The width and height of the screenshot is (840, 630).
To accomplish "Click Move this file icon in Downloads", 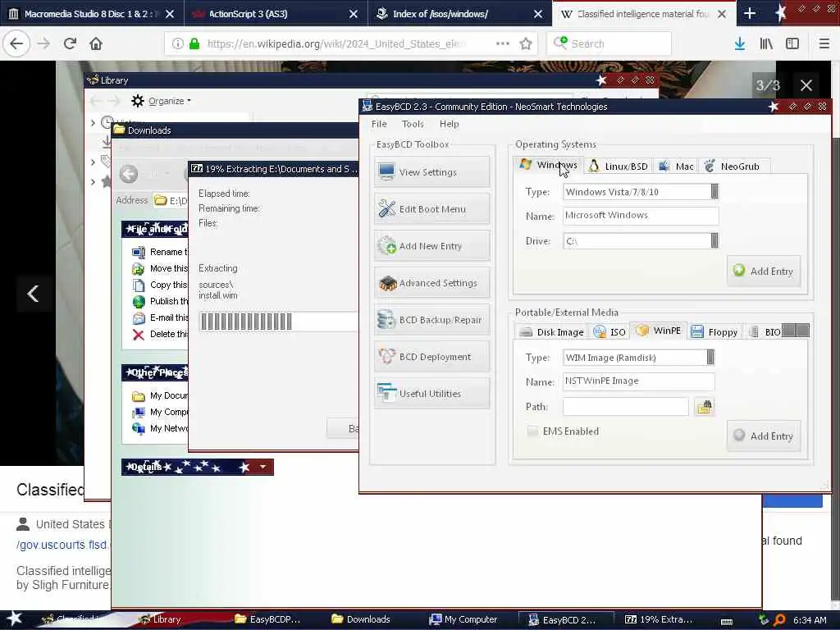I will (138, 268).
